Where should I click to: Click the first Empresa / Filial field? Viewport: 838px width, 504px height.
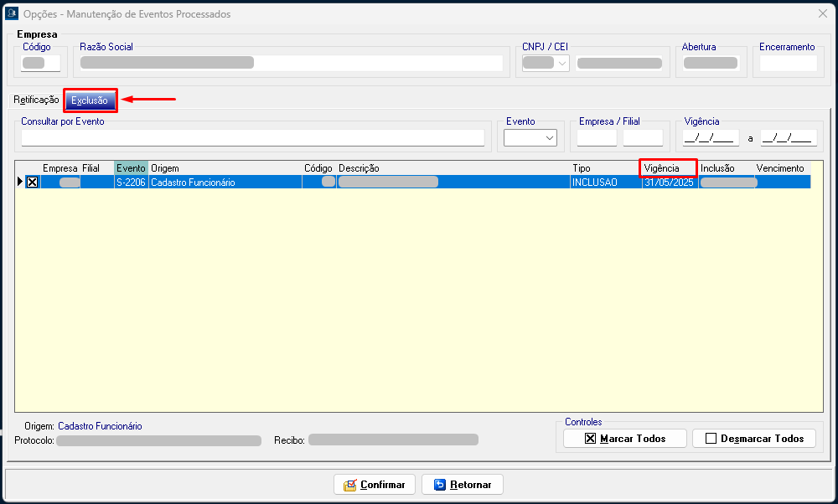[x=597, y=138]
